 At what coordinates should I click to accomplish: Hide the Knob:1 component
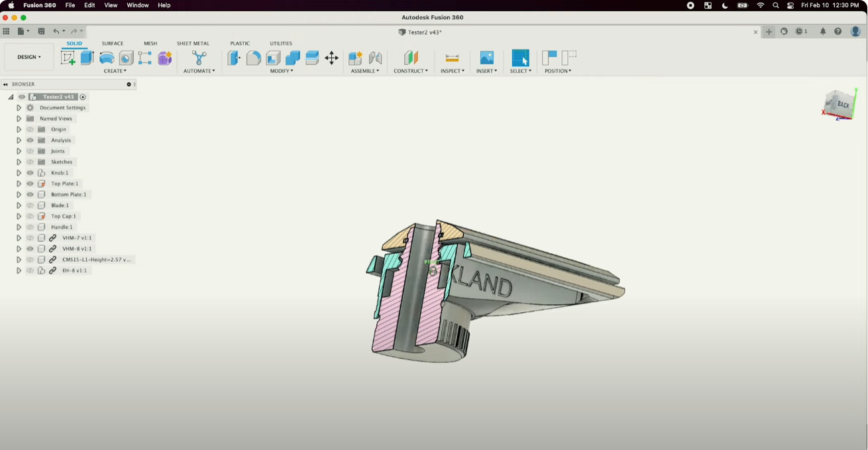(30, 173)
